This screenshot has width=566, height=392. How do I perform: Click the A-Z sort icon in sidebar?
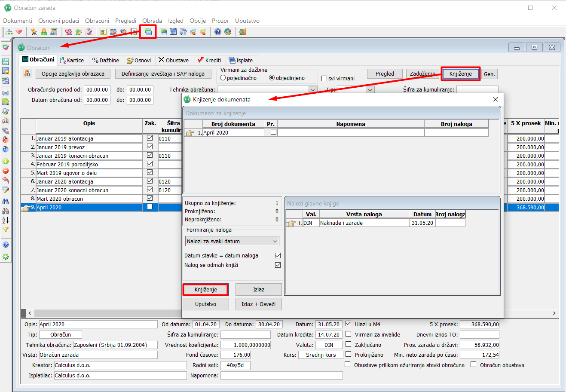[x=6, y=220]
